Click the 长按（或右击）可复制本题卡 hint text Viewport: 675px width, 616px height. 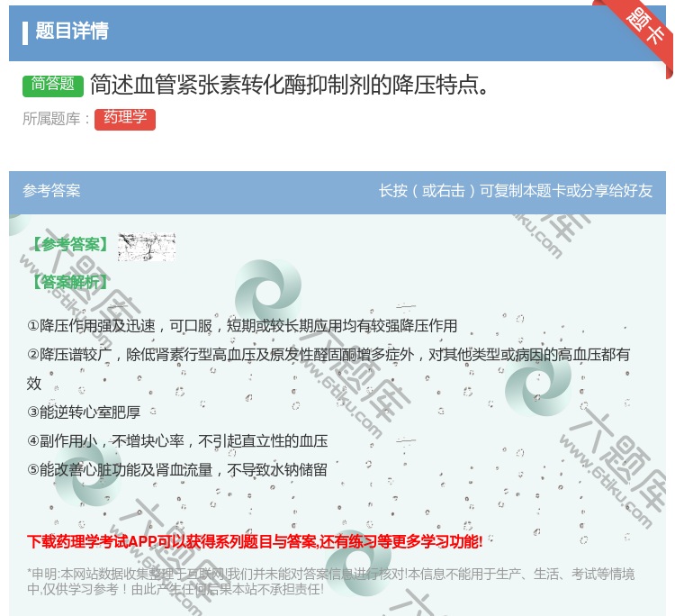[516, 191]
